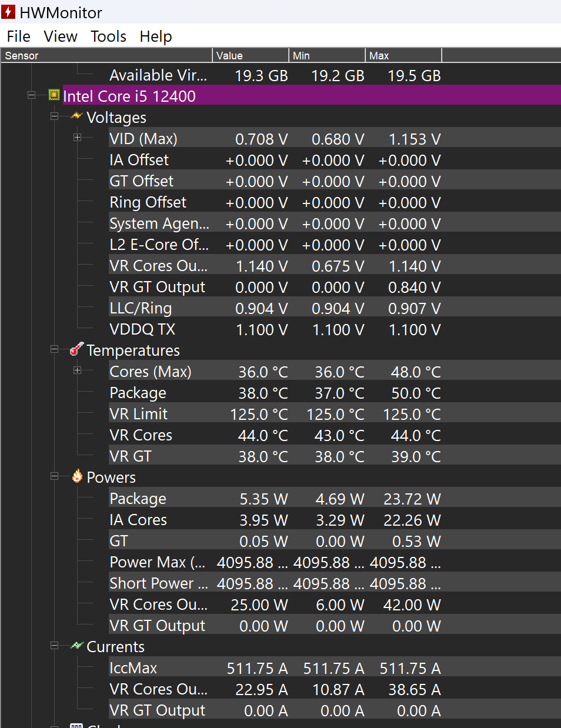Image resolution: width=561 pixels, height=728 pixels.
Task: Click the Powers group label
Action: (111, 477)
